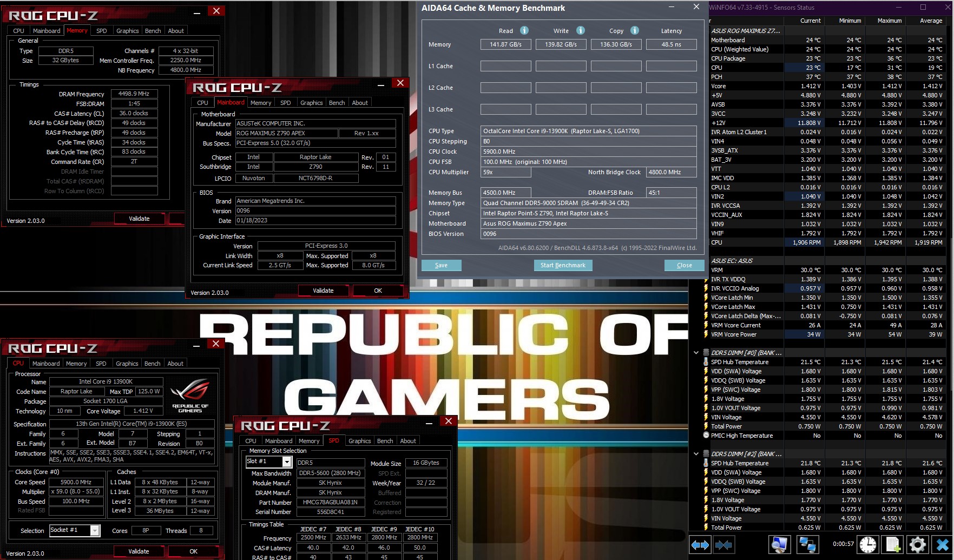This screenshot has width=954, height=560.
Task: Click the HWiNFO log file sheet icon
Action: pos(893,544)
